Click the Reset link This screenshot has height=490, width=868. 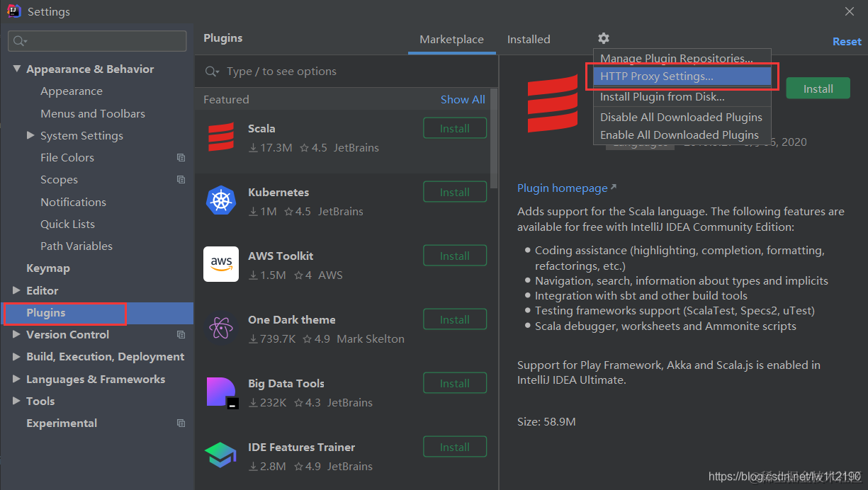847,42
